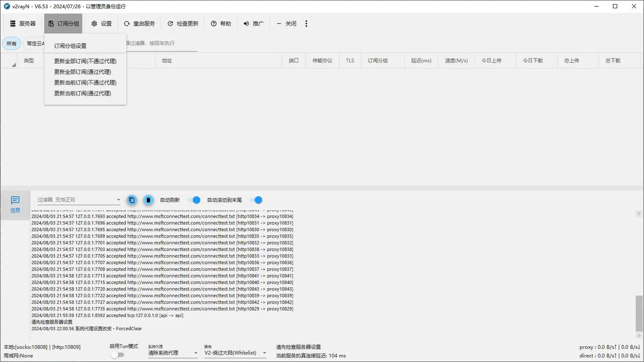Click 本地 socks:10808 status text
Viewport: 644px width, 362px height.
click(x=42, y=347)
